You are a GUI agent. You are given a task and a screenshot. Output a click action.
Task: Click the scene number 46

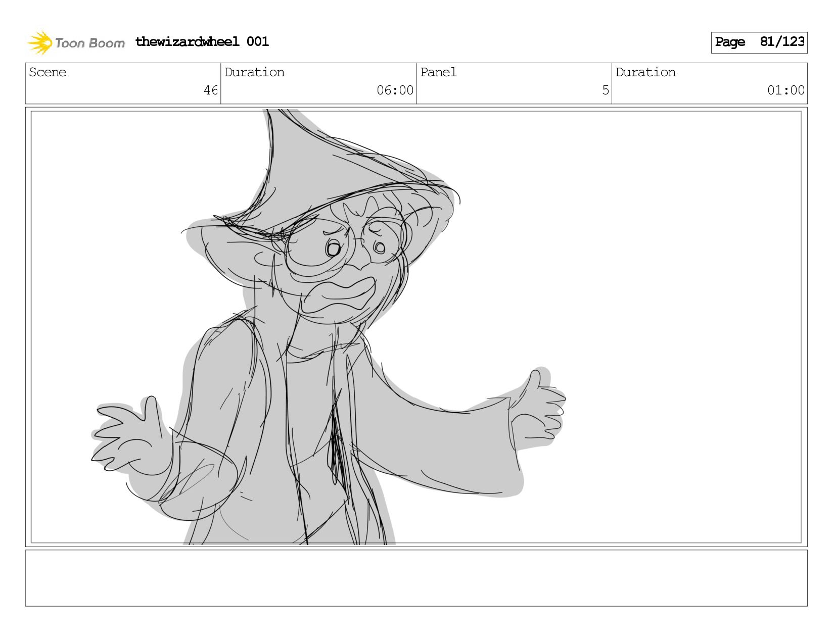(211, 90)
